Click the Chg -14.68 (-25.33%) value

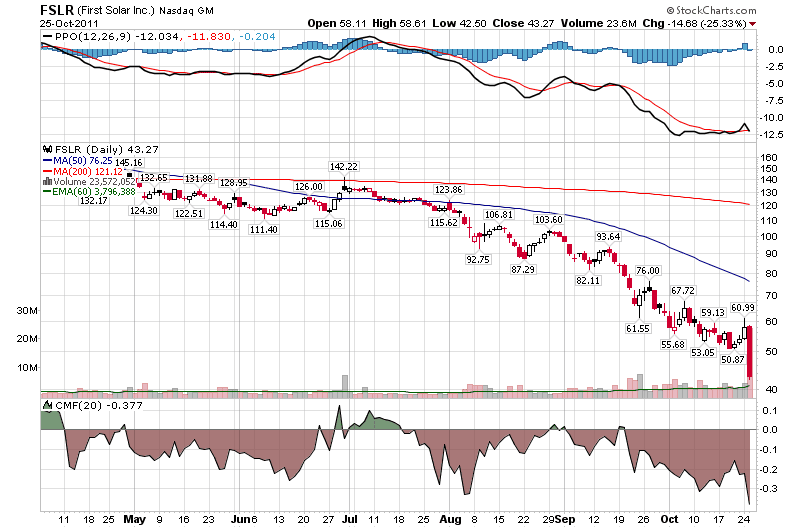[x=695, y=23]
